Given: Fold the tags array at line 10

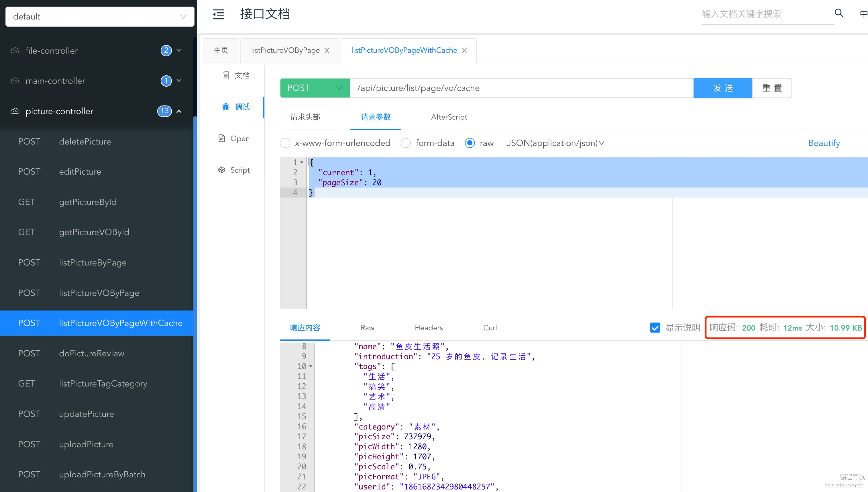Looking at the screenshot, I should (x=311, y=366).
